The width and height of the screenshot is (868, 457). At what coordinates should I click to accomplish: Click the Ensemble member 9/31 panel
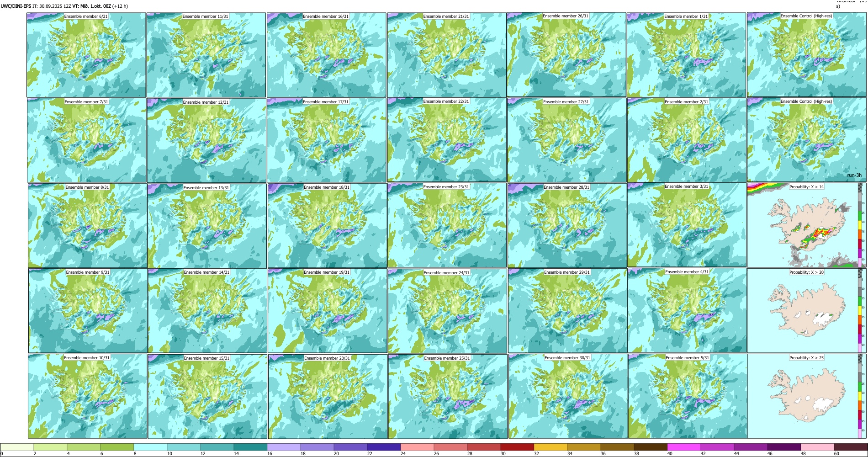coord(88,311)
